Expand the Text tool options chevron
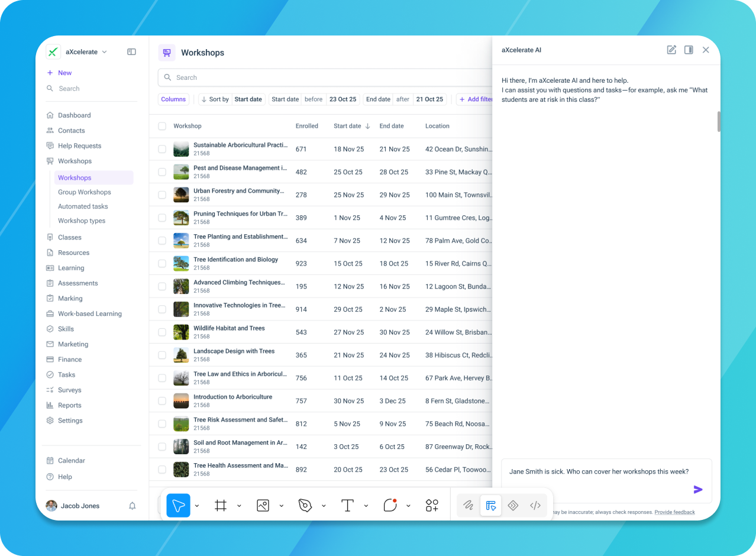The width and height of the screenshot is (756, 556). pyautogui.click(x=366, y=506)
